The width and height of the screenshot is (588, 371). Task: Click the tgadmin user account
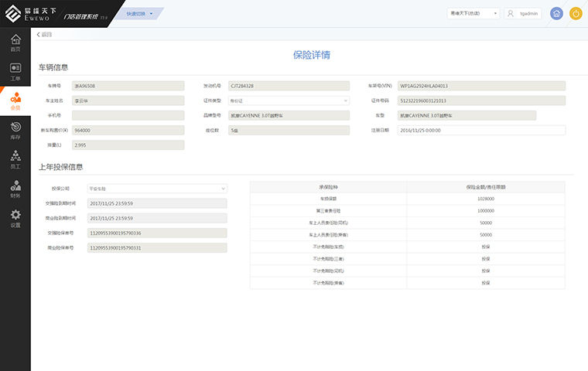click(x=524, y=13)
